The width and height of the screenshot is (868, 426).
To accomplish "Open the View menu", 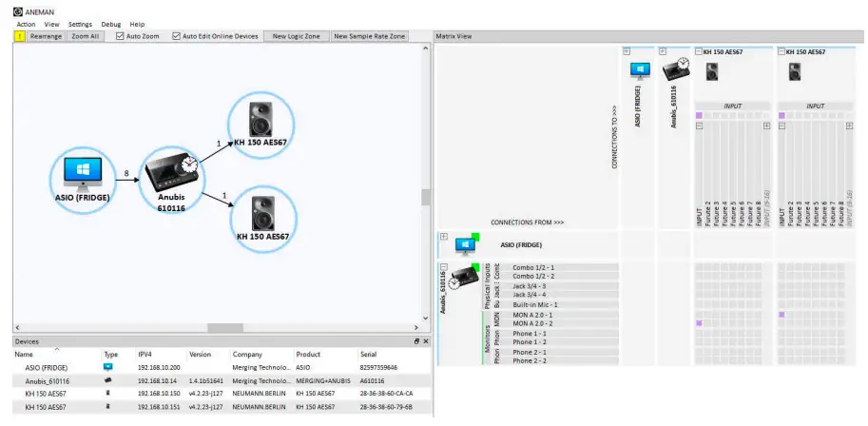I will tap(51, 25).
